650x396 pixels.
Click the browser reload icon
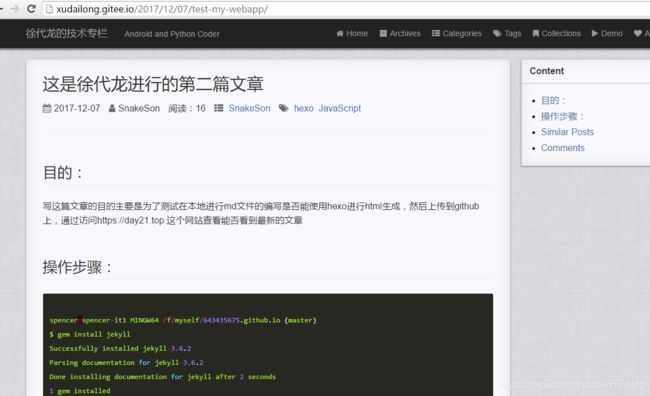32,8
